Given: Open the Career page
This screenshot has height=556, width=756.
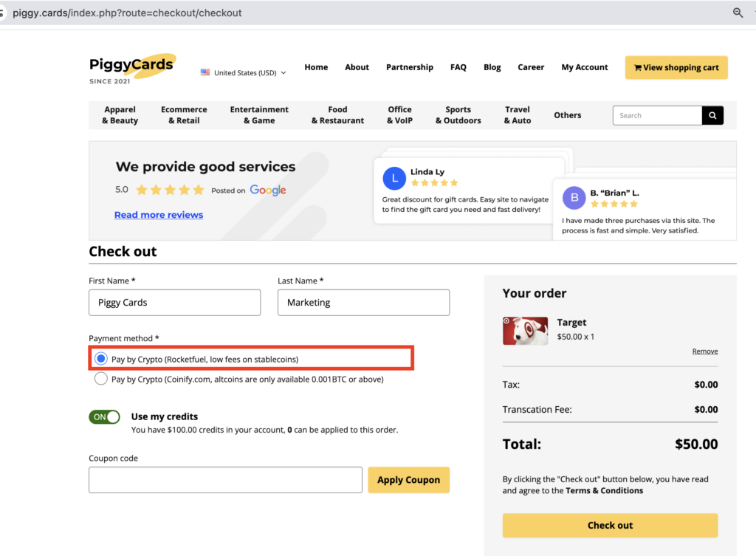Looking at the screenshot, I should coord(531,67).
